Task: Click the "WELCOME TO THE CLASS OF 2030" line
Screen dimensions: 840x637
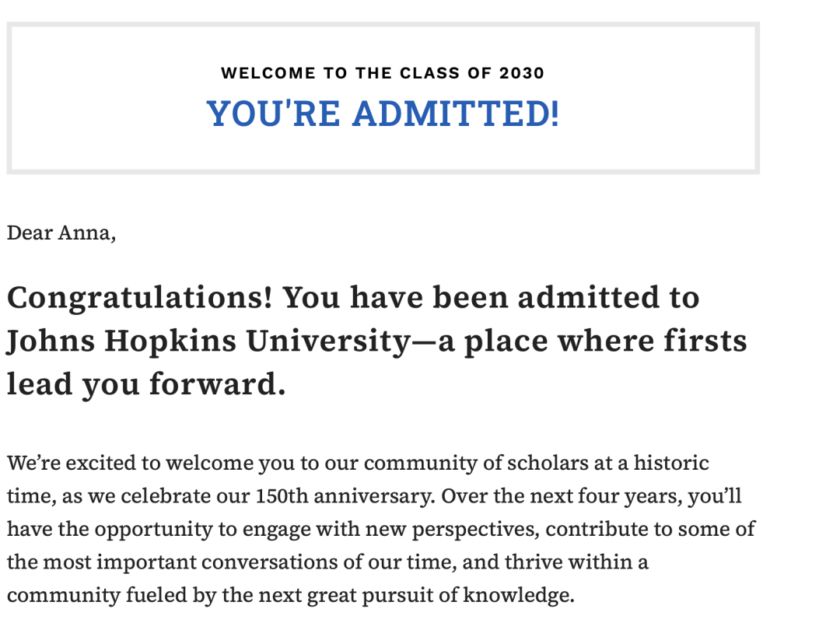Action: [x=383, y=73]
